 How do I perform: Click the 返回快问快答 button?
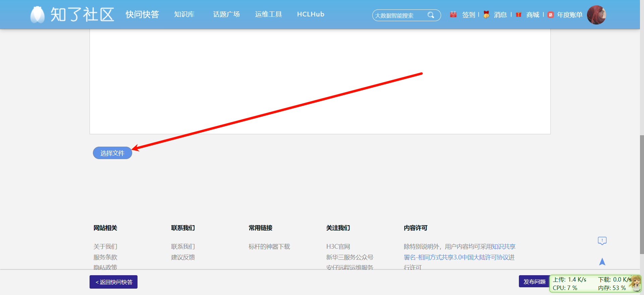[113, 282]
